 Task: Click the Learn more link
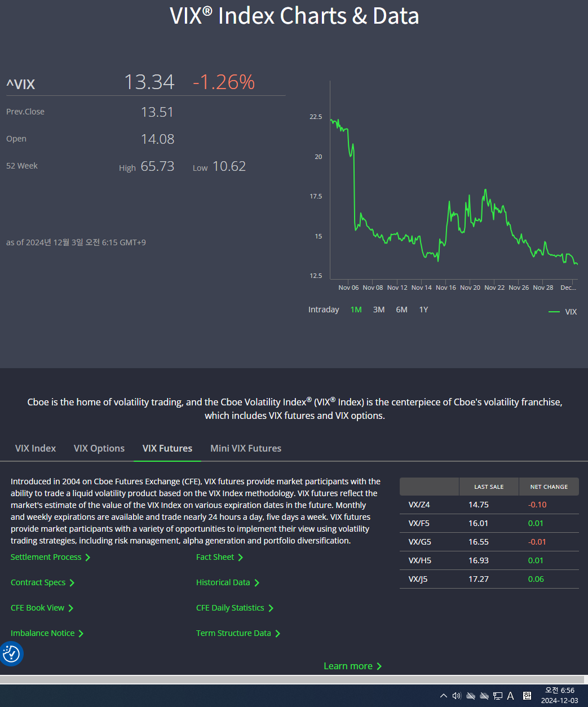pyautogui.click(x=353, y=666)
